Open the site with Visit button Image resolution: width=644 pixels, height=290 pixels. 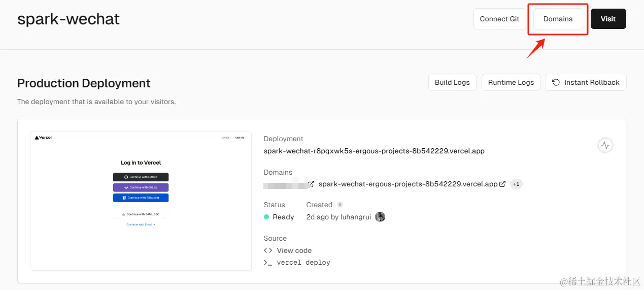click(x=608, y=19)
